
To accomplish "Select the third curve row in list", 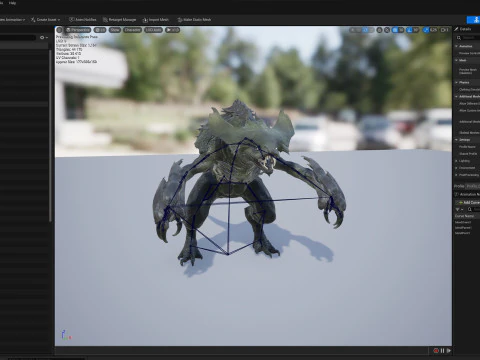I will [x=463, y=233].
